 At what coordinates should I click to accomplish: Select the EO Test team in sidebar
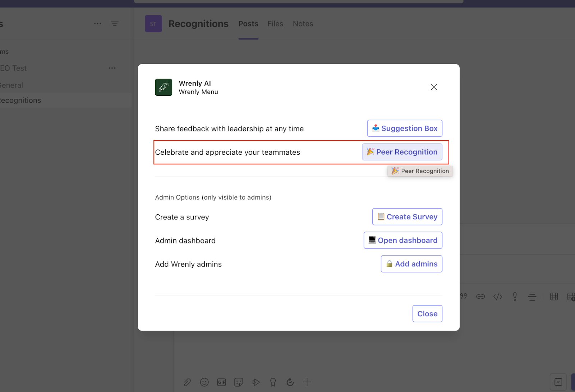tap(13, 68)
